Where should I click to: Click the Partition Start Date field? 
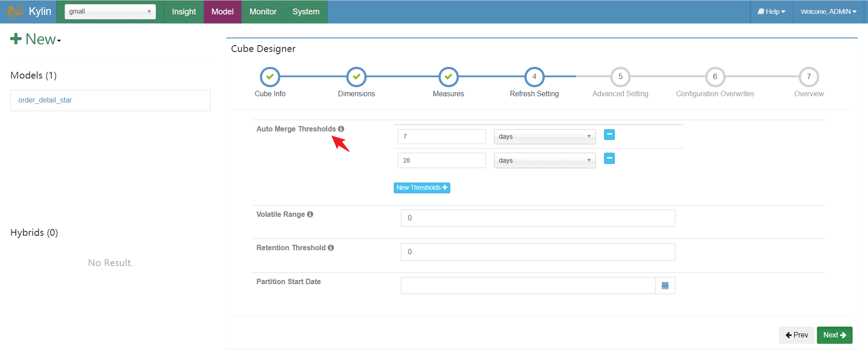coord(528,285)
